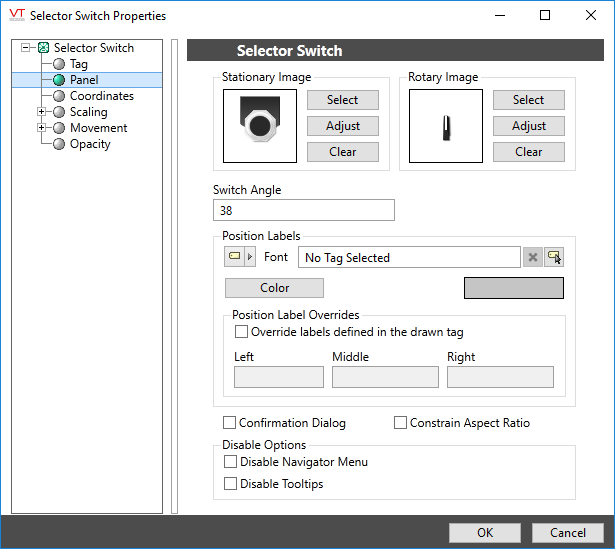The height and width of the screenshot is (549, 615).
Task: Expand the Scaling tree node
Action: [x=42, y=112]
